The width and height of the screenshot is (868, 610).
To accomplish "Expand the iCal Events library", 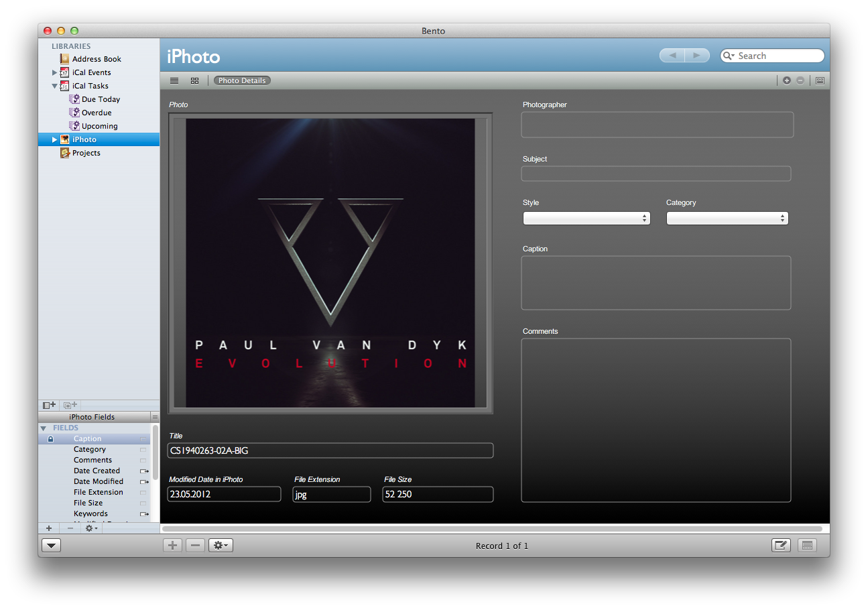I will coord(55,72).
